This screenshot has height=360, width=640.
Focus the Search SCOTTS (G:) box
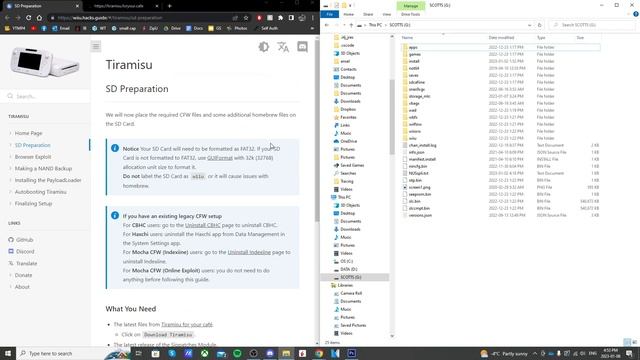pyautogui.click(x=592, y=25)
